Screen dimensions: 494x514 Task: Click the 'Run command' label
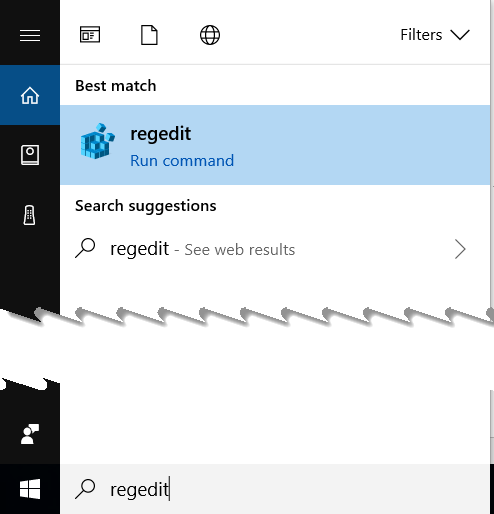point(182,161)
